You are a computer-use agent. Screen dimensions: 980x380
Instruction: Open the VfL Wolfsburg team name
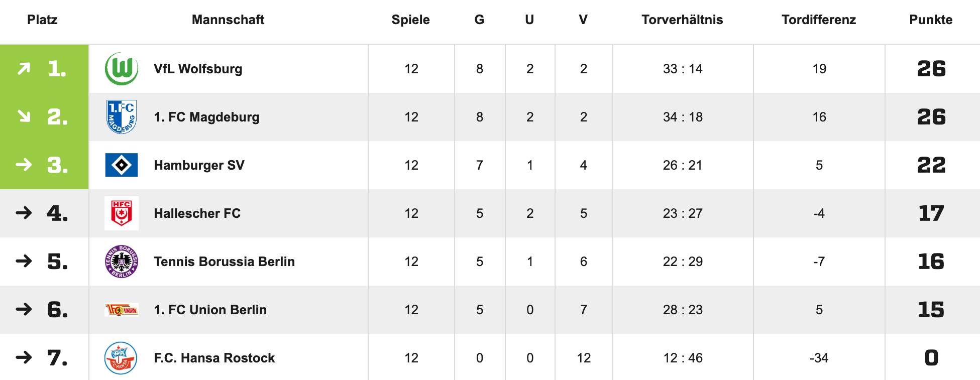pos(198,69)
